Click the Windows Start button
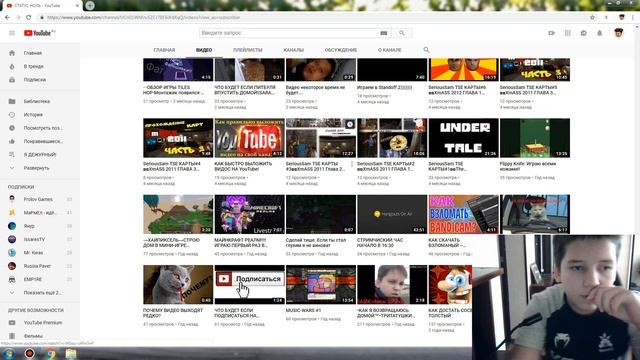Screen dimensions: 640x360 pos(8,353)
